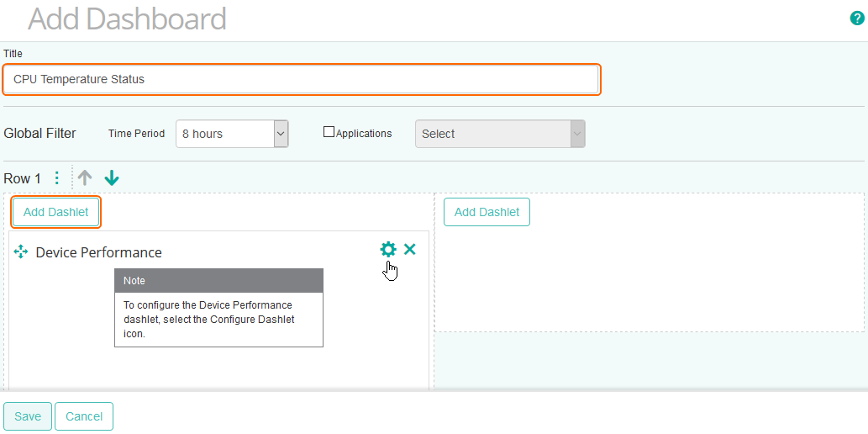
Task: Save the new dashboard
Action: click(x=28, y=416)
